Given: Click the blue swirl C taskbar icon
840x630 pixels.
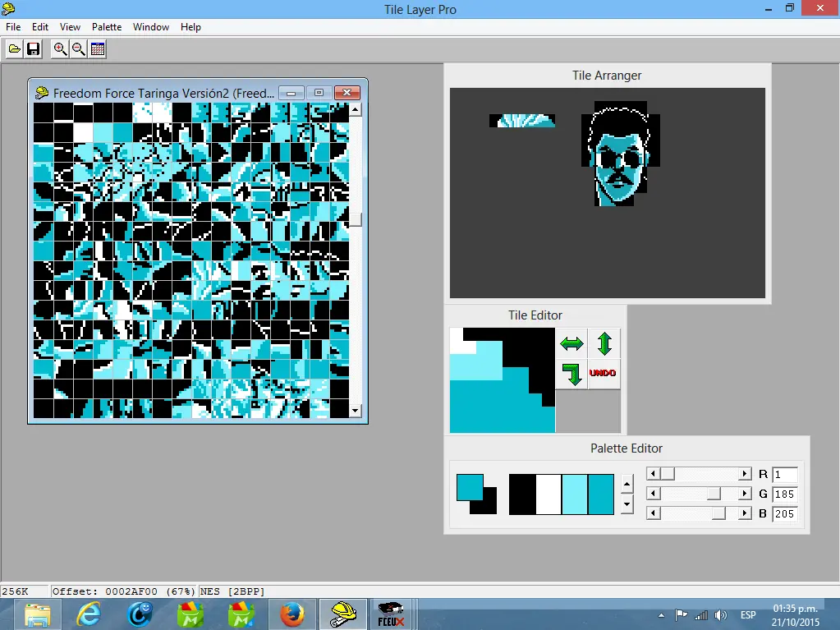Looking at the screenshot, I should pyautogui.click(x=140, y=614).
